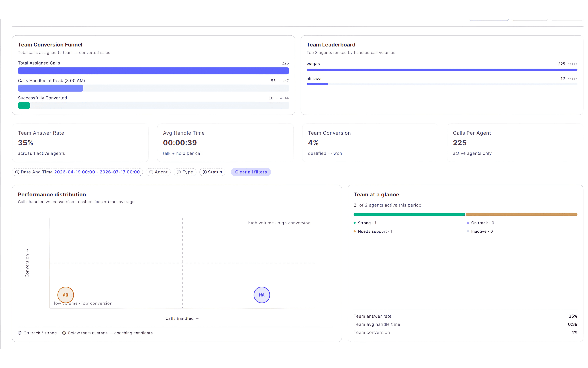Click 'Team at a glance' heading

click(376, 195)
